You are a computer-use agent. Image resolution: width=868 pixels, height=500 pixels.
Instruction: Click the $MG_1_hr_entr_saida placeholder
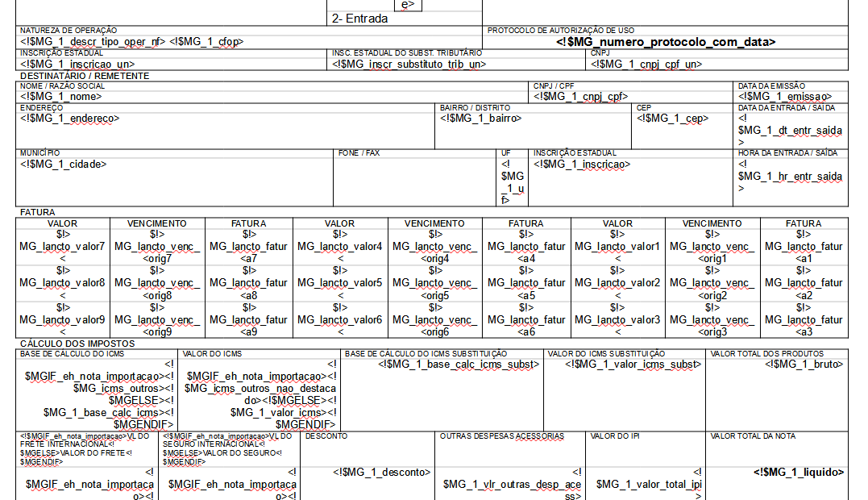tap(790, 177)
